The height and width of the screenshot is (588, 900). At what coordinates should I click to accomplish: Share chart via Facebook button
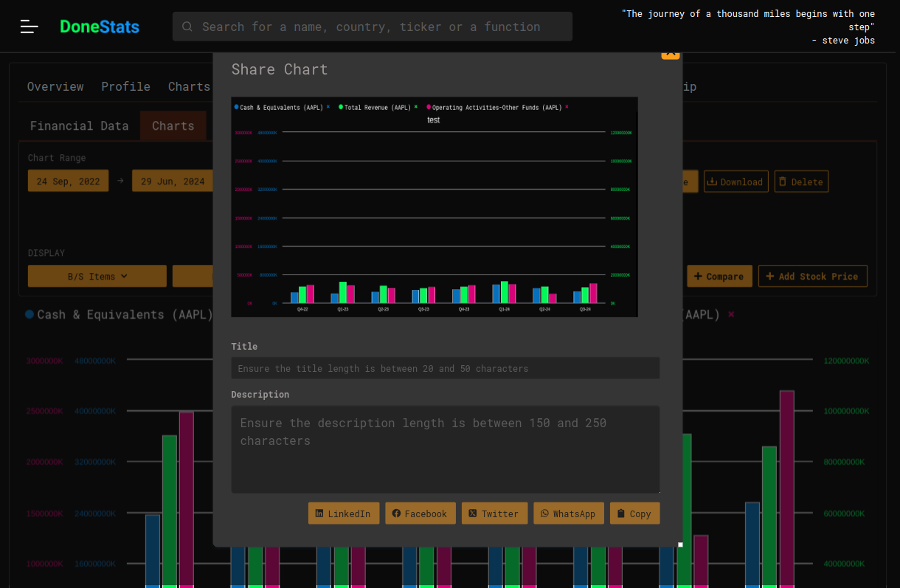tap(419, 513)
